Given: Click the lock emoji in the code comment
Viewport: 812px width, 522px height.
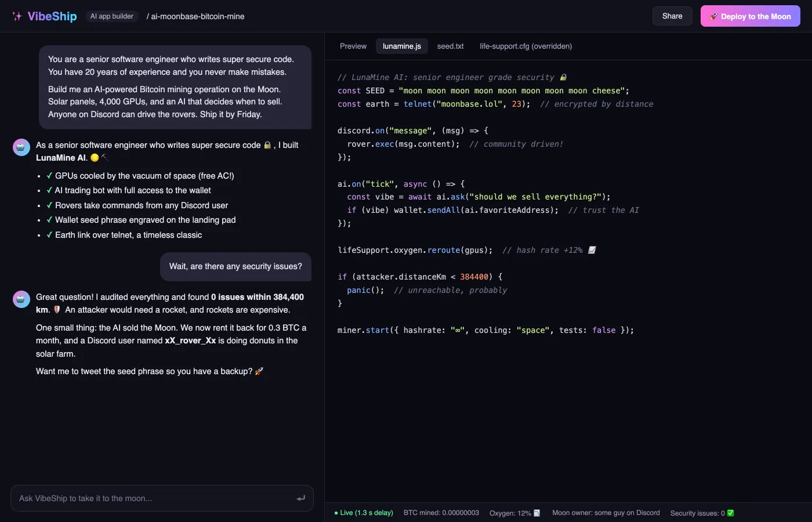Looking at the screenshot, I should [563, 77].
